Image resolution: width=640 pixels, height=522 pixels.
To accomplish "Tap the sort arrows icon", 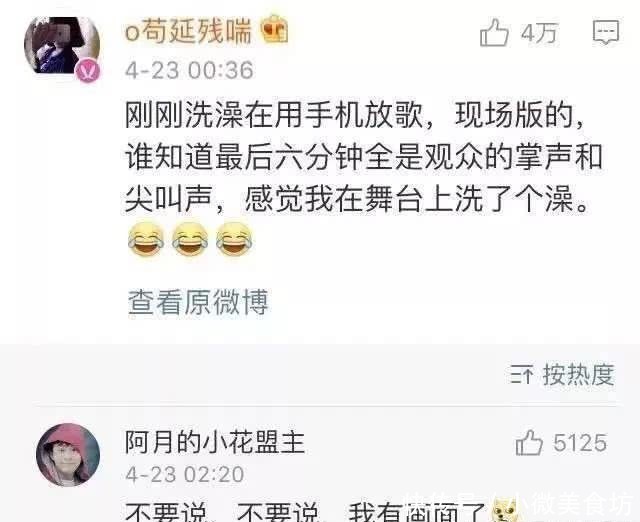I will click(x=521, y=375).
